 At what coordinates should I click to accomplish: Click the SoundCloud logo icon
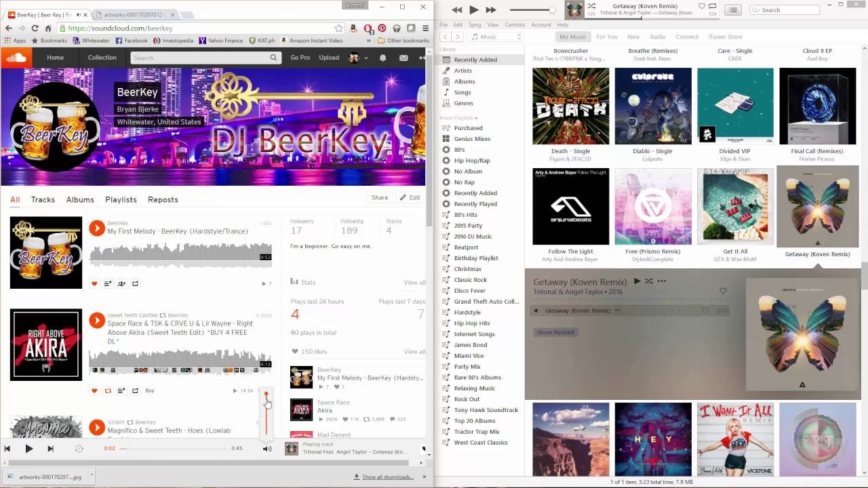(x=16, y=58)
